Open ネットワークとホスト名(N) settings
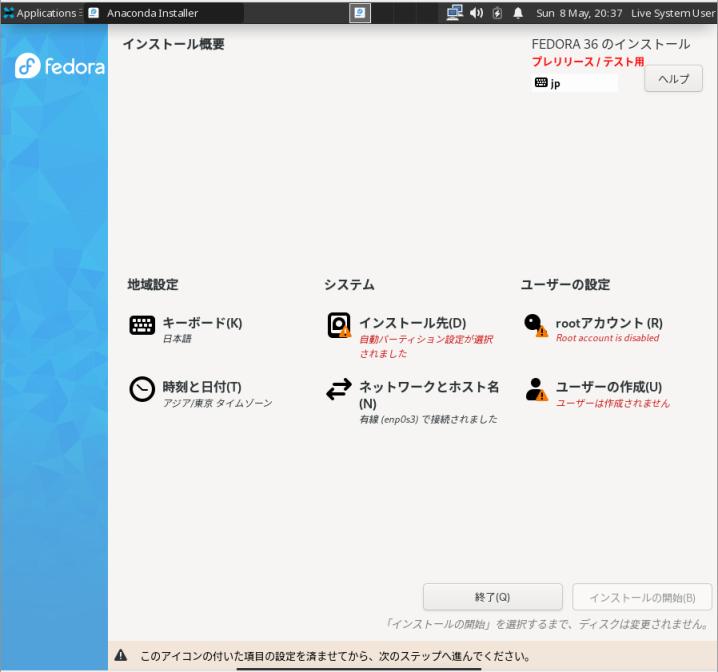The height and width of the screenshot is (672, 718). point(429,395)
